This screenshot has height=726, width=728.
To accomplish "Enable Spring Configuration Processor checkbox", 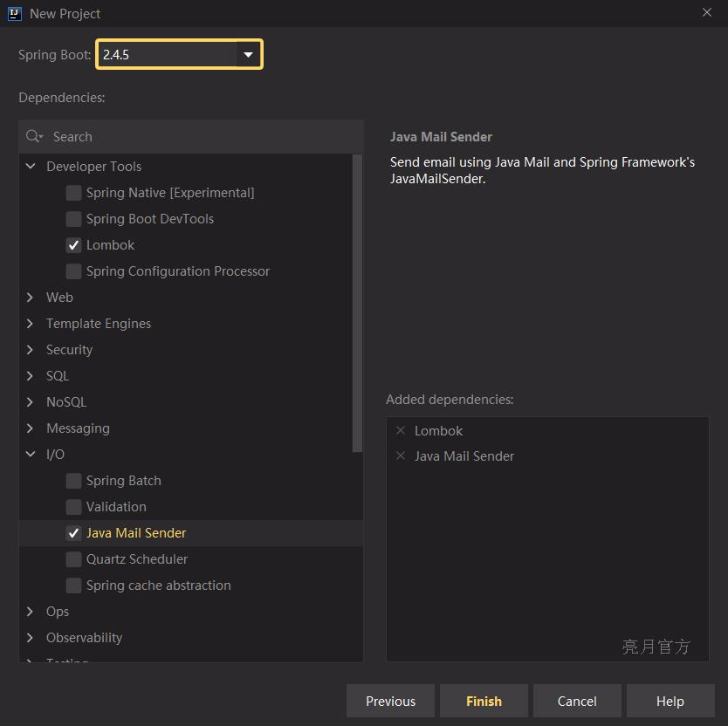I will tap(73, 271).
